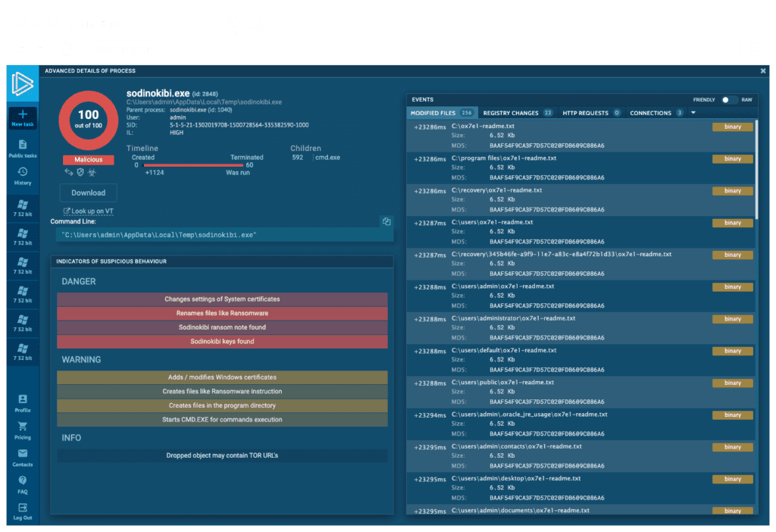Click the biohazard icon under the Malicious badge
The image size is (776, 532).
(x=92, y=172)
